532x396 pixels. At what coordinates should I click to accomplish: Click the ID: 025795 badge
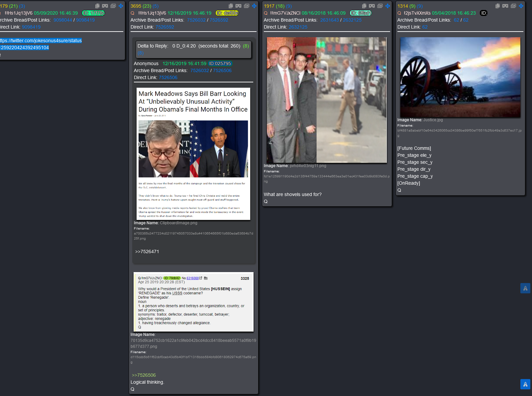click(220, 63)
